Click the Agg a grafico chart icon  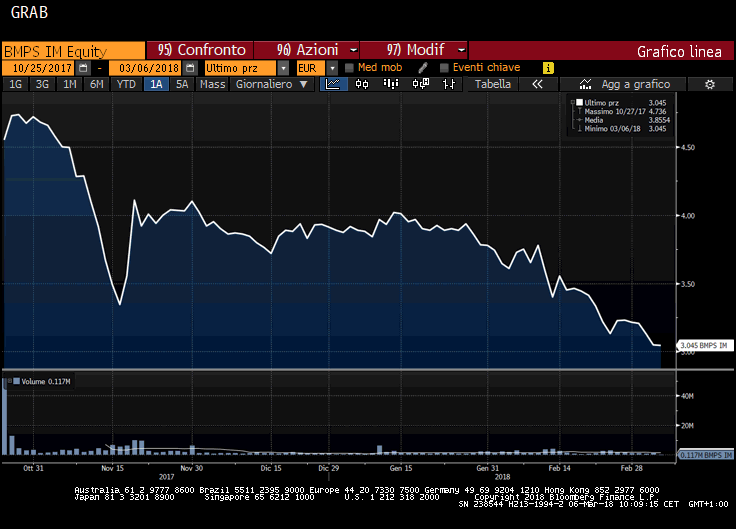point(585,84)
